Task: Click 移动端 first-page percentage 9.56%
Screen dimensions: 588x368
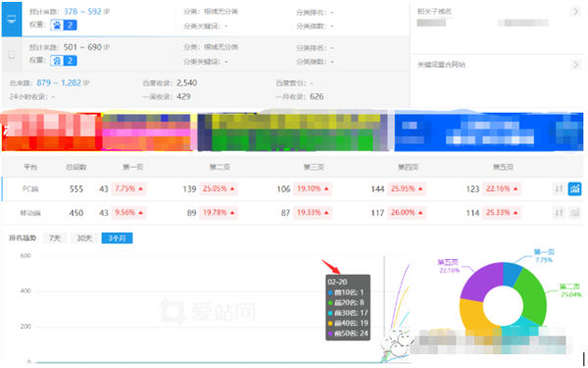Action: (x=128, y=213)
